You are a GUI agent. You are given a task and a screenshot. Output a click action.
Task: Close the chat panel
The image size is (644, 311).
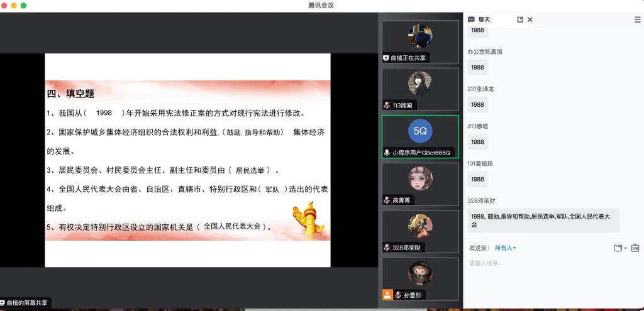[530, 19]
